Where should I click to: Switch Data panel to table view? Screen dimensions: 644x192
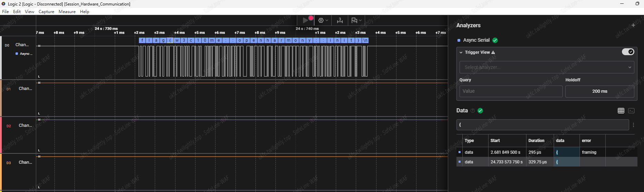tap(621, 111)
